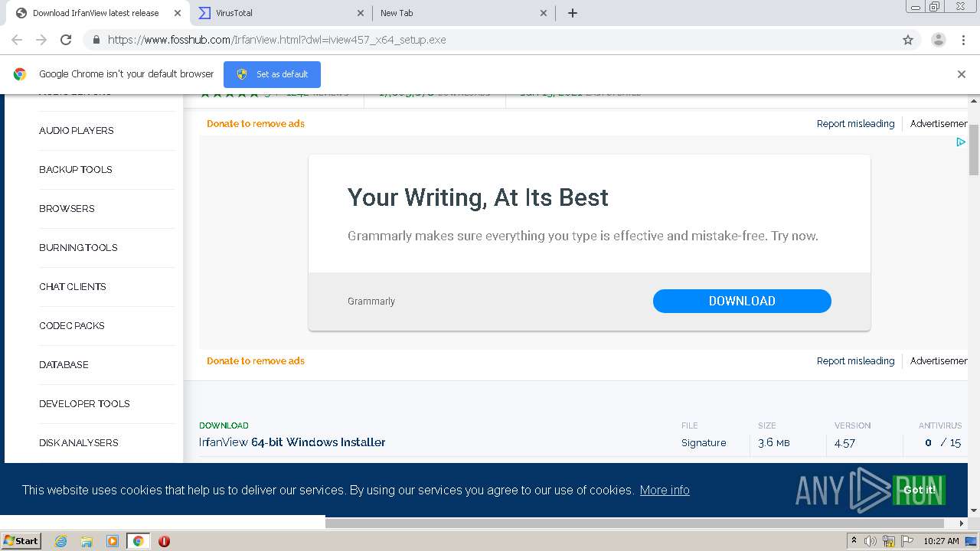Image resolution: width=980 pixels, height=551 pixels.
Task: Open the media player taskbar icon
Action: [x=113, y=541]
